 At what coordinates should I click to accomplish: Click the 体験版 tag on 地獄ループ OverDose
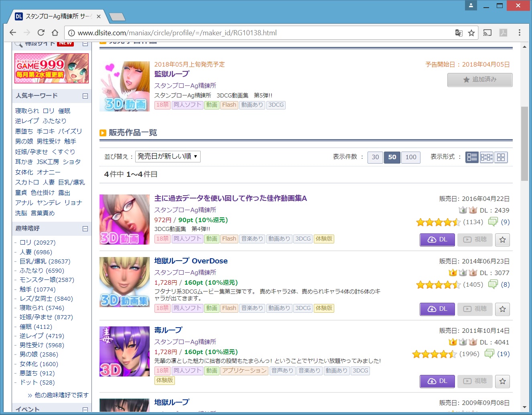tap(324, 308)
